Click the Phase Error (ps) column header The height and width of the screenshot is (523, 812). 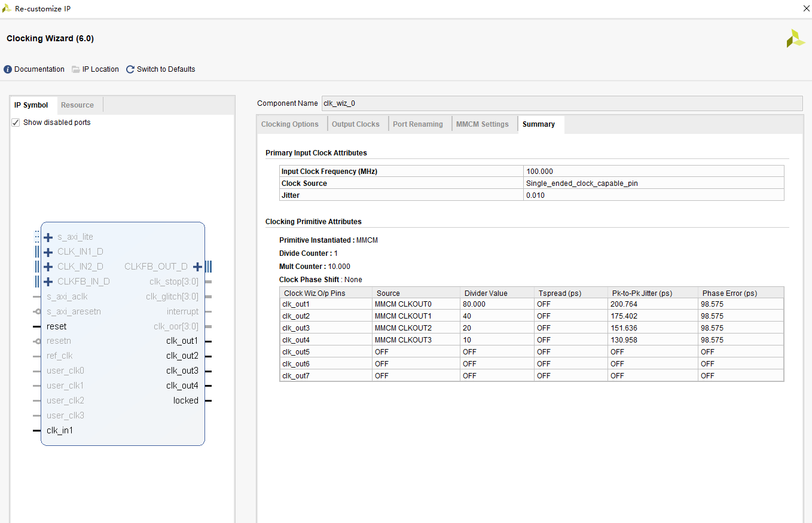point(741,293)
